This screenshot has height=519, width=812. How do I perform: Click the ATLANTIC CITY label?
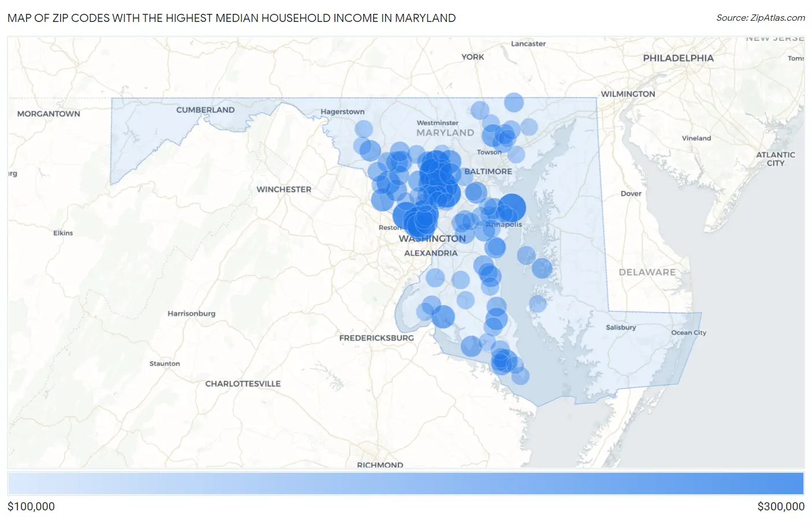tap(776, 159)
